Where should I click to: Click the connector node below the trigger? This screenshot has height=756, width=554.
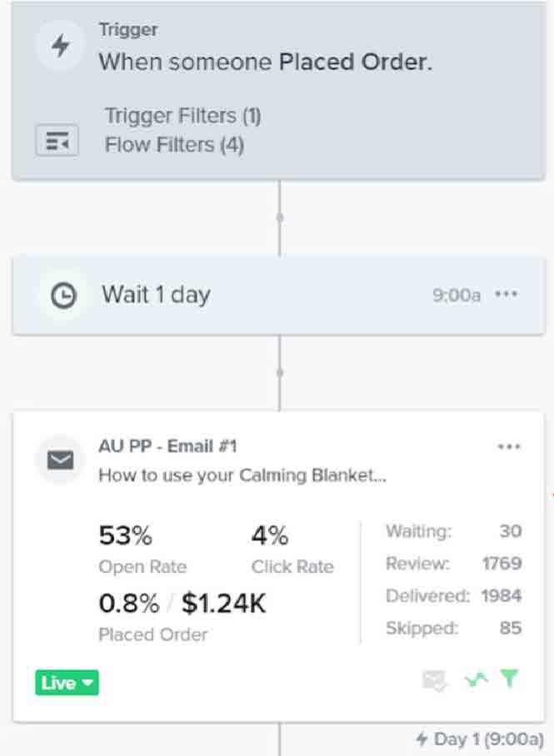click(279, 217)
